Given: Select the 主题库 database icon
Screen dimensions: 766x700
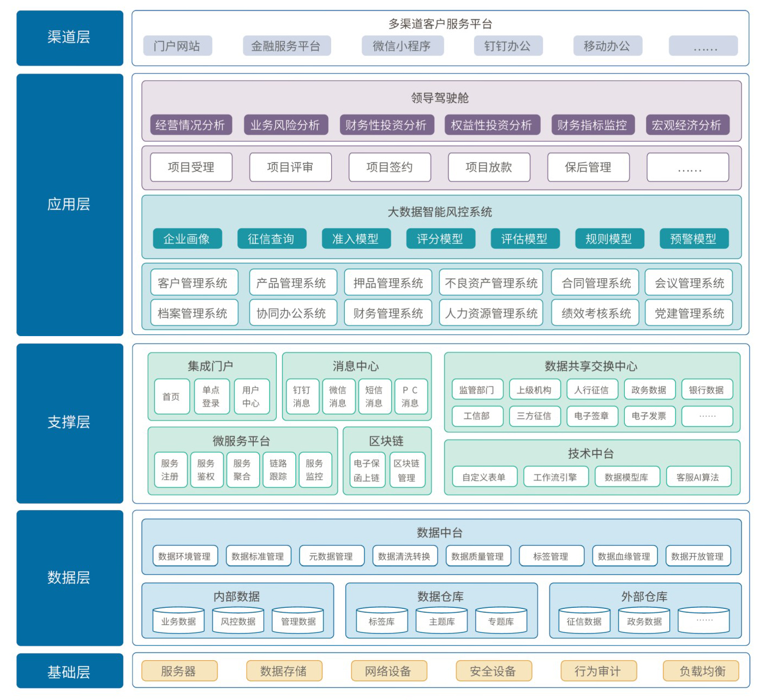Looking at the screenshot, I should (x=442, y=620).
